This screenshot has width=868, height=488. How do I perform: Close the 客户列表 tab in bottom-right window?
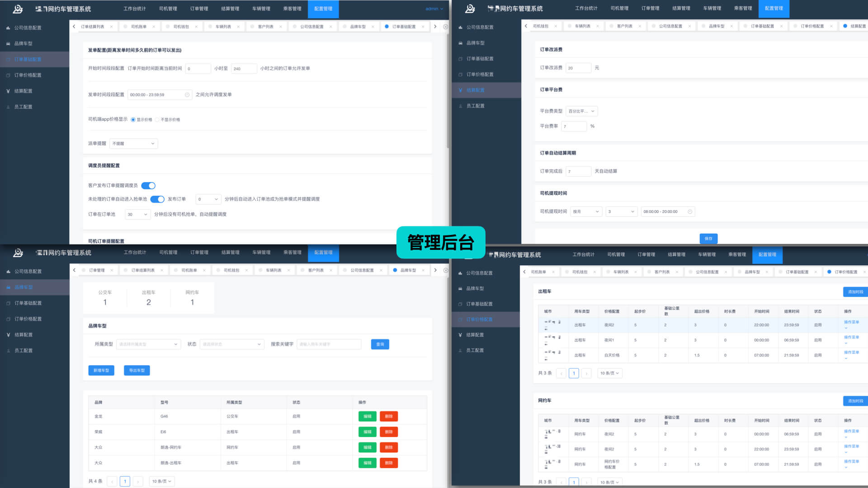(677, 272)
